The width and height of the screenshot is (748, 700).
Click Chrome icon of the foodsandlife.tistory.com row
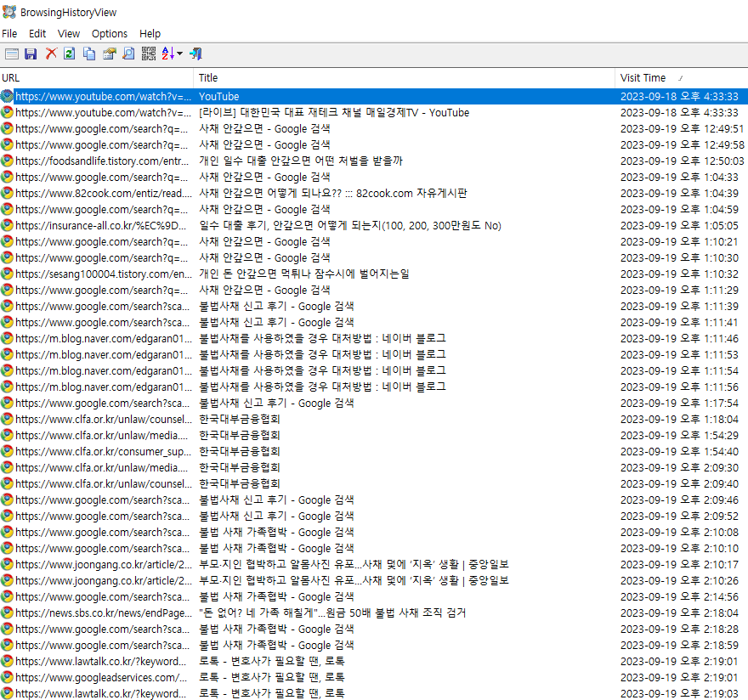point(7,161)
